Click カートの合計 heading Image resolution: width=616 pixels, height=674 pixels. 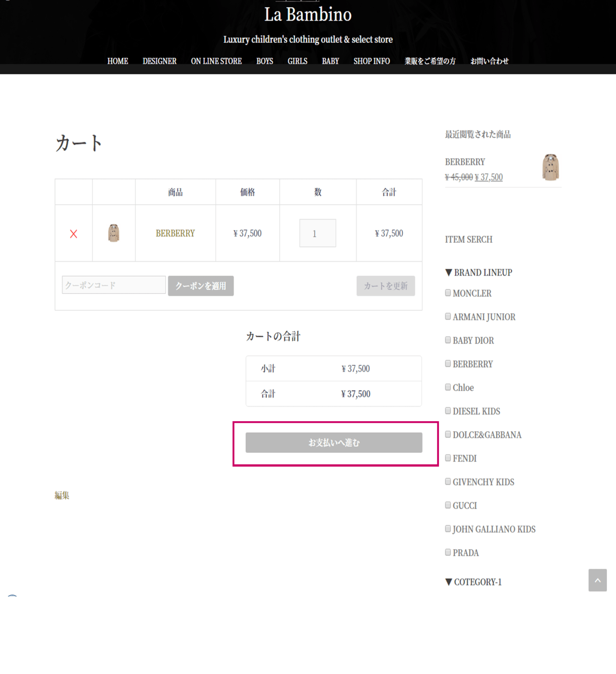(x=273, y=337)
